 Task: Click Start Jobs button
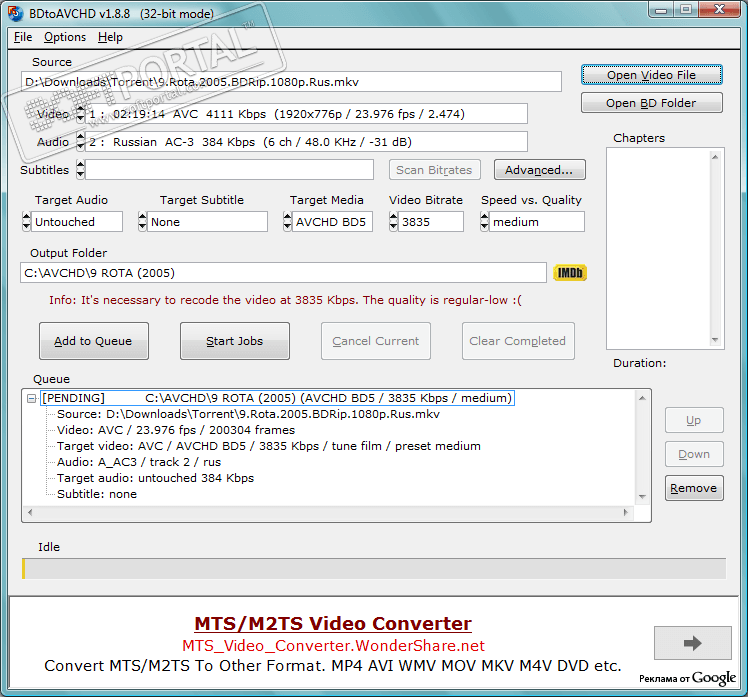(235, 341)
